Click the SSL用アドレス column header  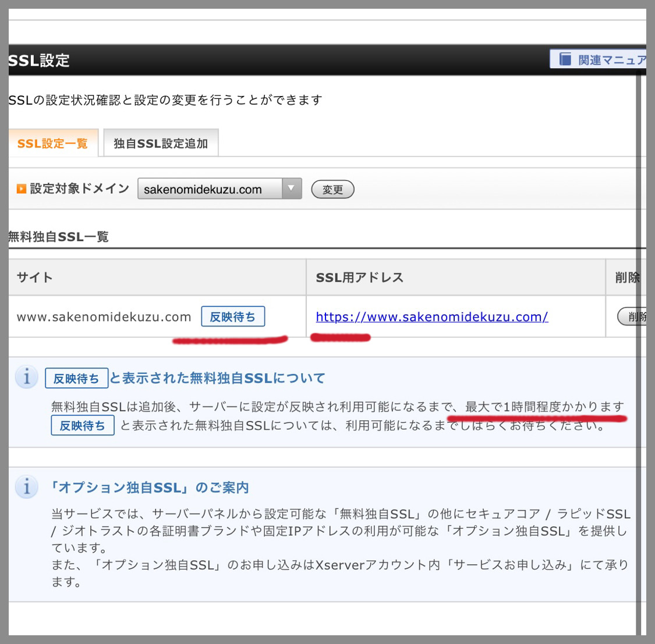tap(359, 278)
